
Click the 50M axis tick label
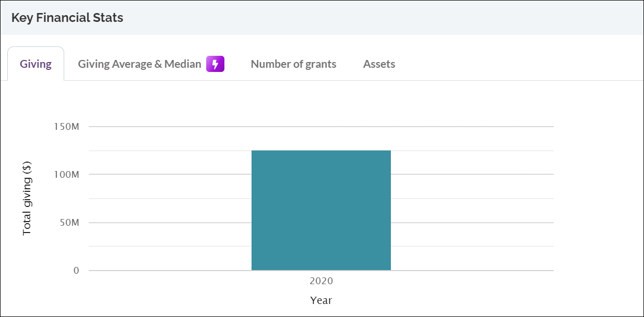tap(69, 222)
